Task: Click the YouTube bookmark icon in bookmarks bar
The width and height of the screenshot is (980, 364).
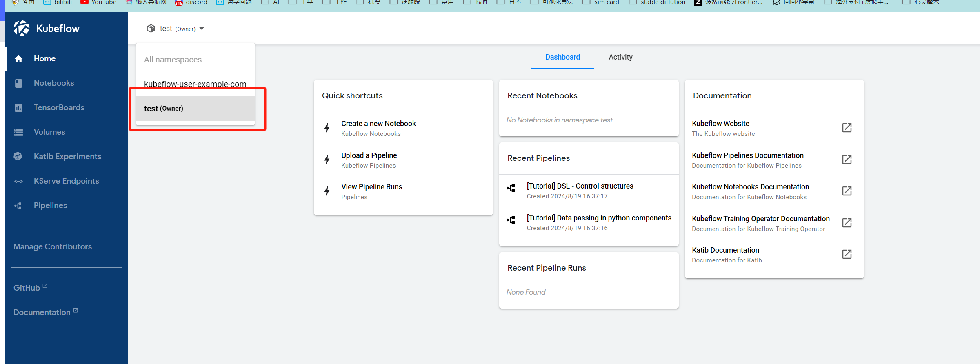Action: tap(84, 2)
